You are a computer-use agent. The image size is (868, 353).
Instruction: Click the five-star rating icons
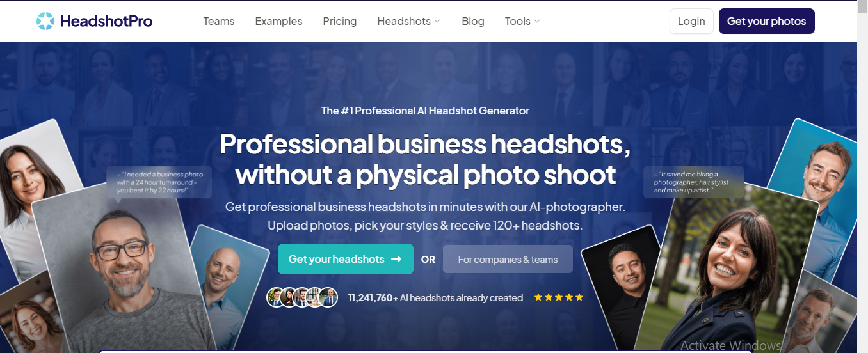click(559, 297)
